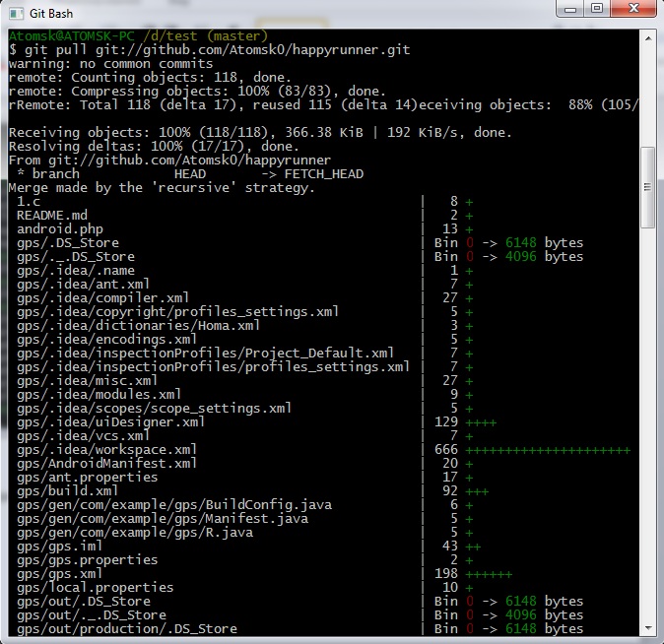Click 'gps/build.xml' row
This screenshot has width=664, height=644.
(x=253, y=491)
